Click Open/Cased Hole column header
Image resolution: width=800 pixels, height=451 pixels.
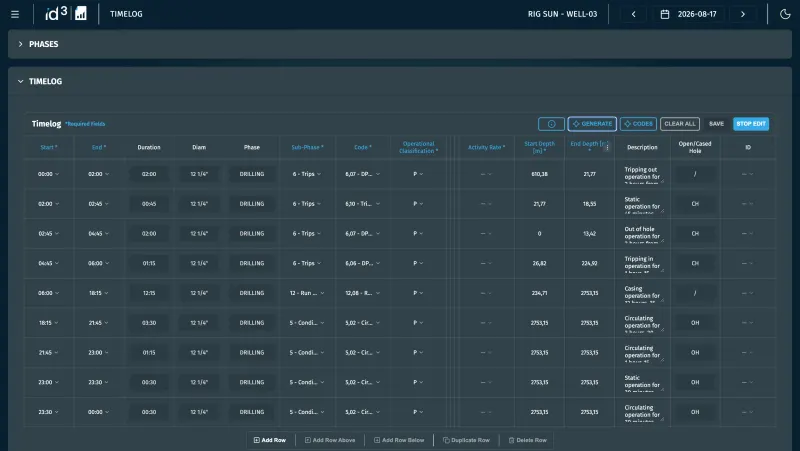point(695,147)
